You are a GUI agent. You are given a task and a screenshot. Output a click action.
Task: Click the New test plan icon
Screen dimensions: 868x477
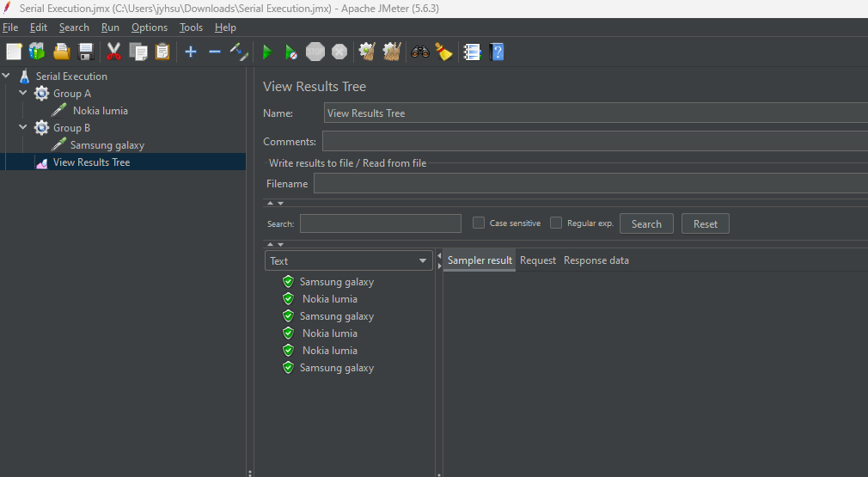coord(14,52)
